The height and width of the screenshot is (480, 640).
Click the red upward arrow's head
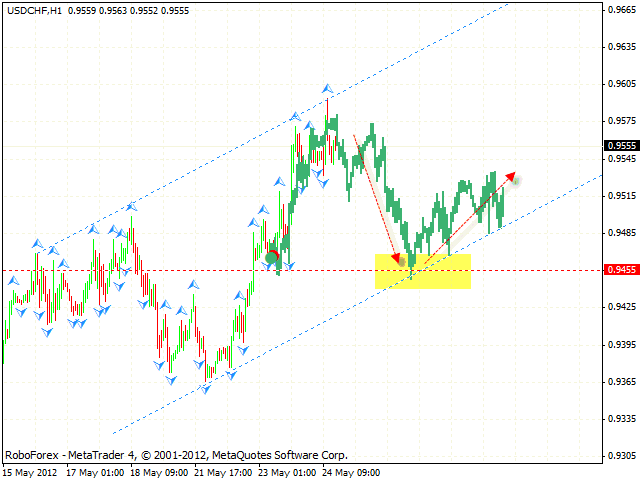[511, 176]
